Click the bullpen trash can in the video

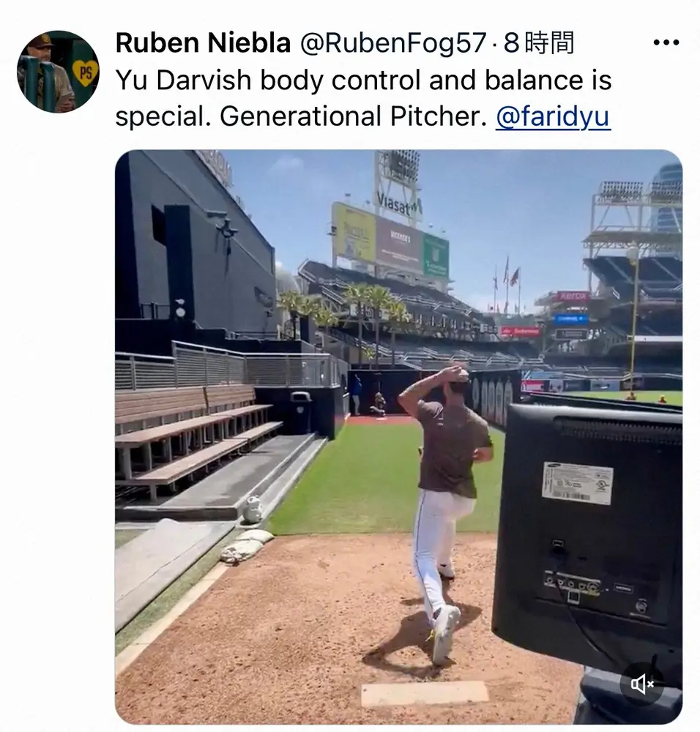tap(301, 411)
